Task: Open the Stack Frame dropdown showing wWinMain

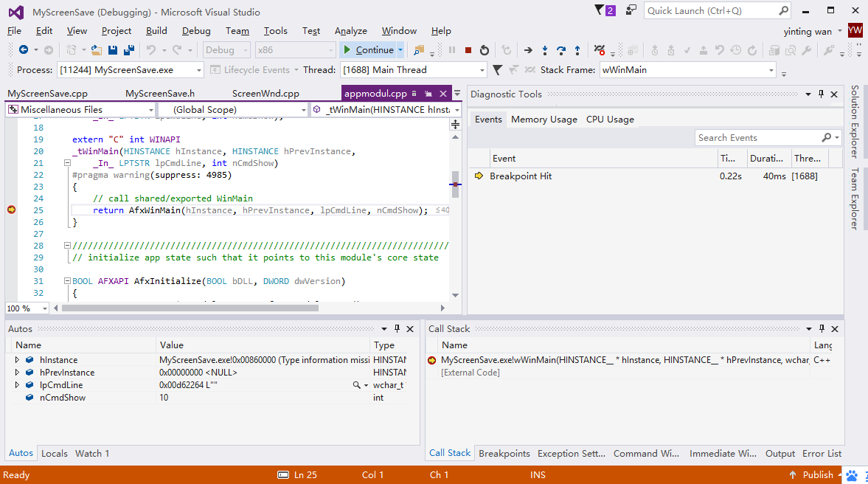Action: click(x=771, y=70)
